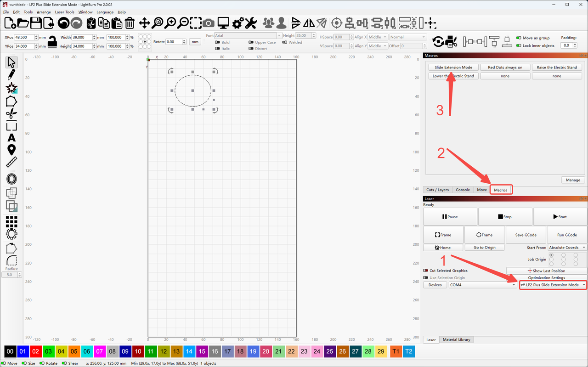Open camera capture icon in toolbar
The width and height of the screenshot is (588, 367).
pos(209,23)
